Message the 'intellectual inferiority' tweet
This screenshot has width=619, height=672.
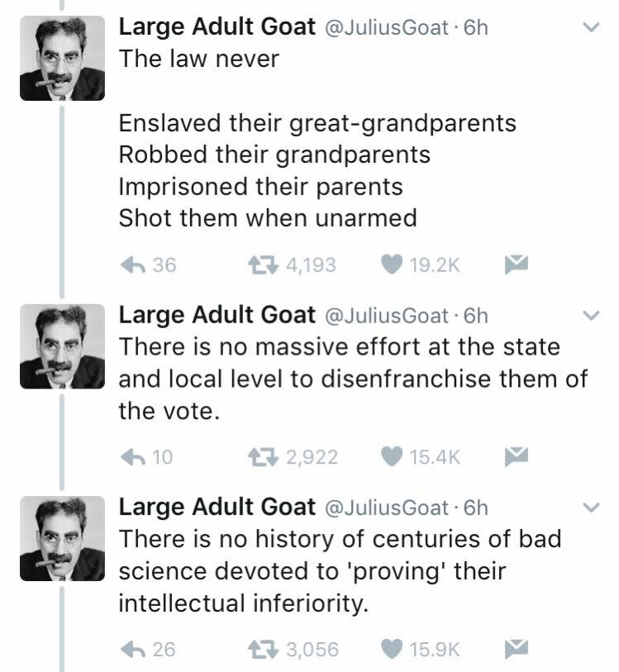[516, 649]
